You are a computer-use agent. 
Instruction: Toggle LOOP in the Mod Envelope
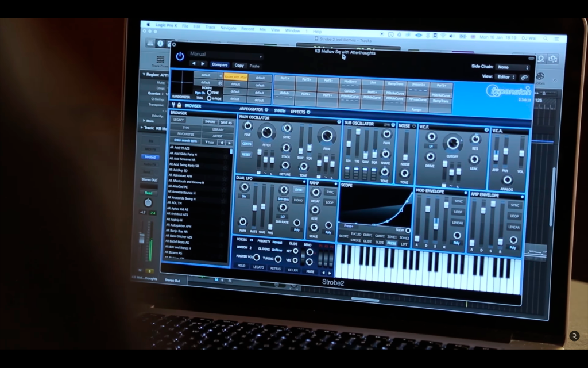pos(458,212)
